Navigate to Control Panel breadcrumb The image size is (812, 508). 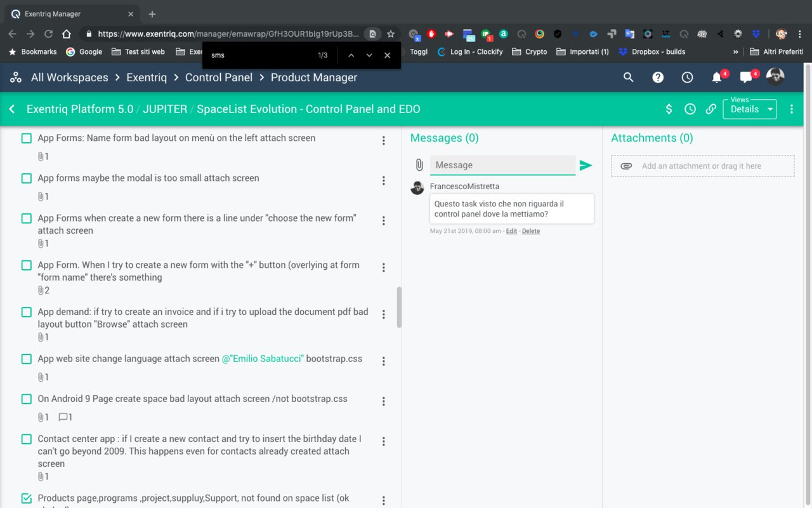[x=218, y=77]
